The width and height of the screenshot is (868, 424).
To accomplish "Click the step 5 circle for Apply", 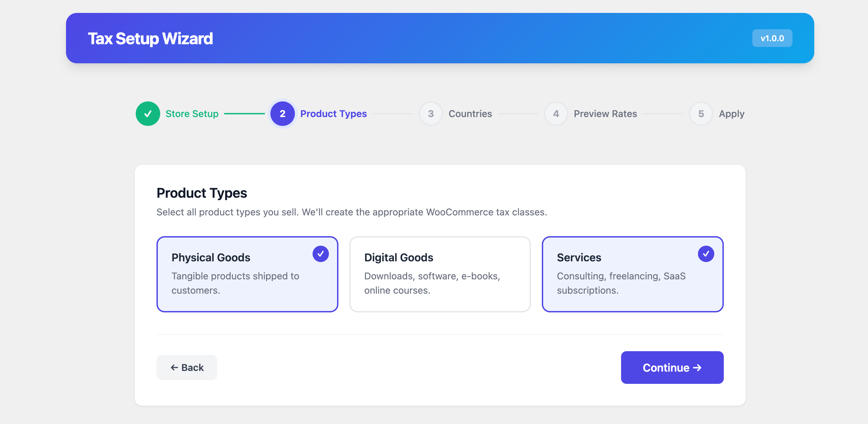I will pyautogui.click(x=701, y=114).
